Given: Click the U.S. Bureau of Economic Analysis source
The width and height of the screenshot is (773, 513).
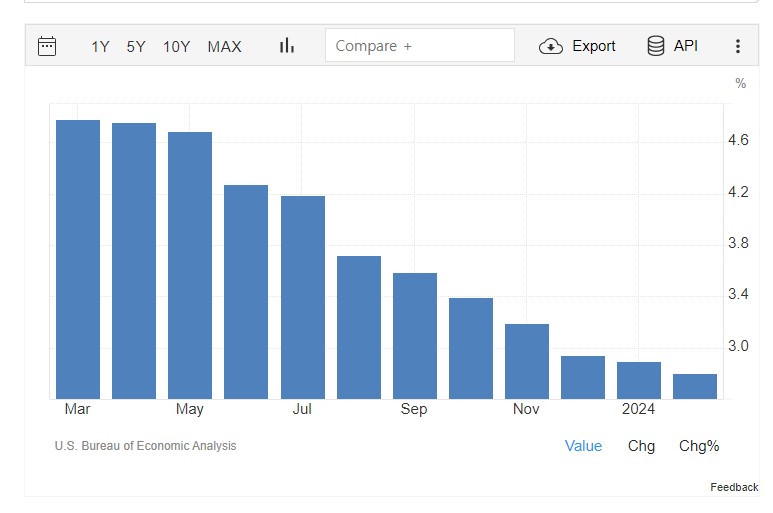Looking at the screenshot, I should click(145, 446).
